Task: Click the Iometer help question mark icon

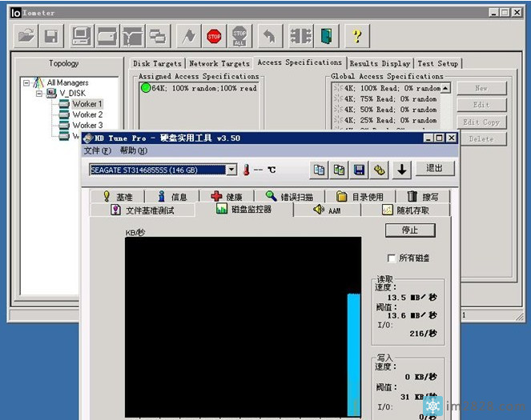Action: click(x=356, y=36)
